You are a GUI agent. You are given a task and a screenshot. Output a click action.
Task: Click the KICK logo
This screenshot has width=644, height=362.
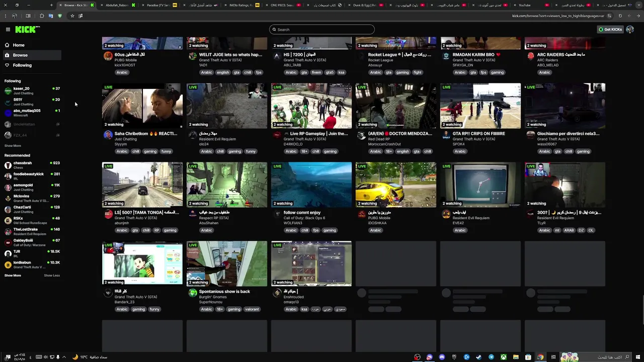pyautogui.click(x=26, y=30)
